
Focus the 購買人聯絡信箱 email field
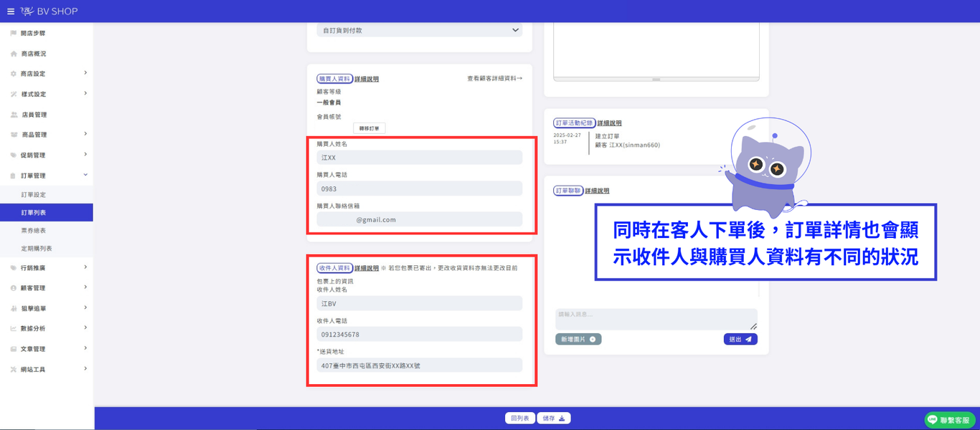[420, 219]
